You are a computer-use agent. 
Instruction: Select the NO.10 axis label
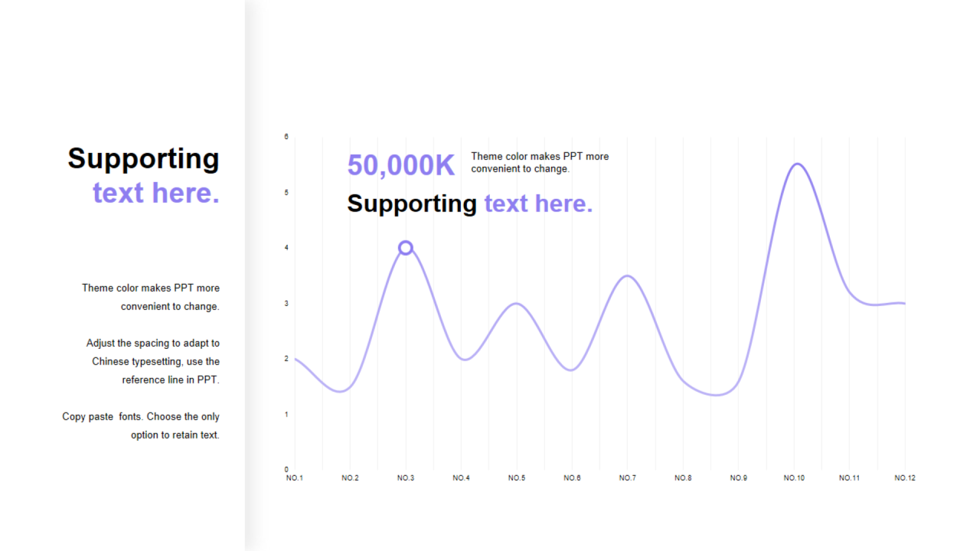click(794, 478)
